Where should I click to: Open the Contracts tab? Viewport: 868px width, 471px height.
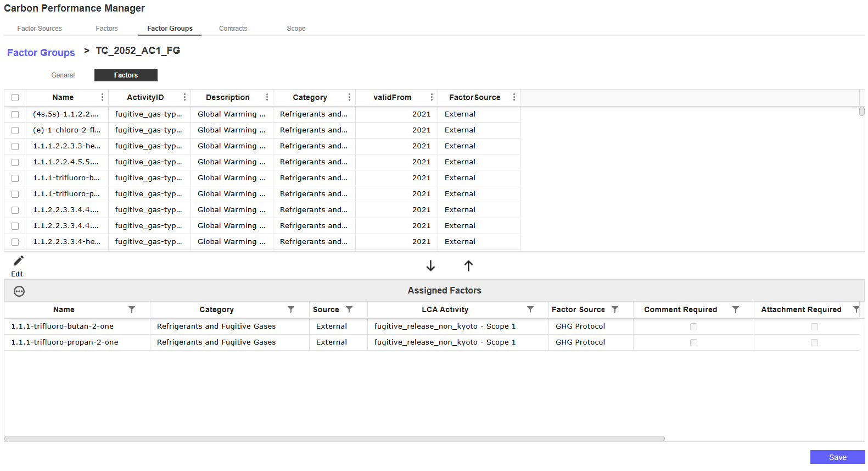pyautogui.click(x=233, y=29)
